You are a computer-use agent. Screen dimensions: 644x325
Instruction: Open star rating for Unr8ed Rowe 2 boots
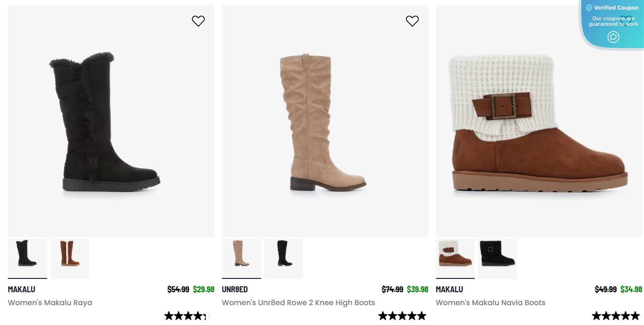(402, 316)
